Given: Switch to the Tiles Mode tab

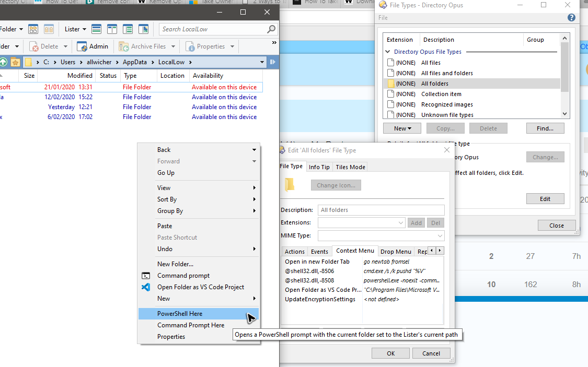Looking at the screenshot, I should click(x=350, y=167).
